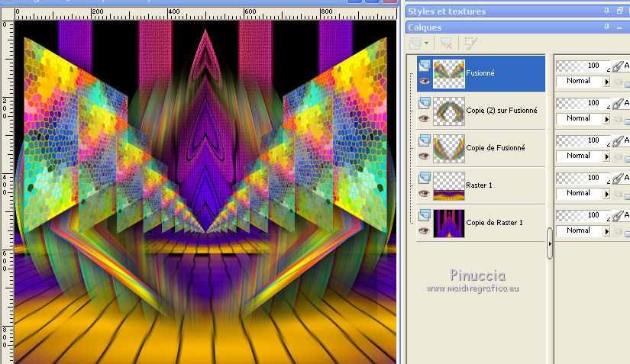The image size is (630, 364).
Task: Select layer name 'Copie de Fusionné'
Action: pos(496,148)
